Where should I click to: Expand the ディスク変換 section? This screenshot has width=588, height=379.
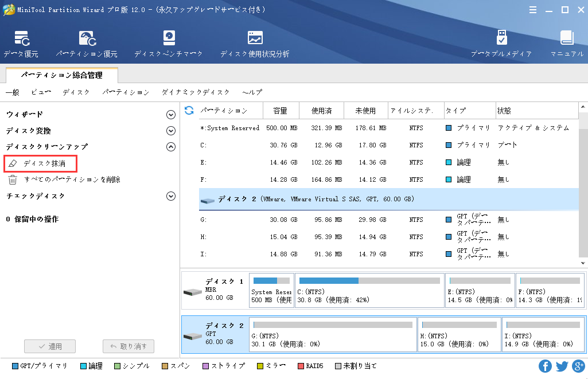click(171, 131)
